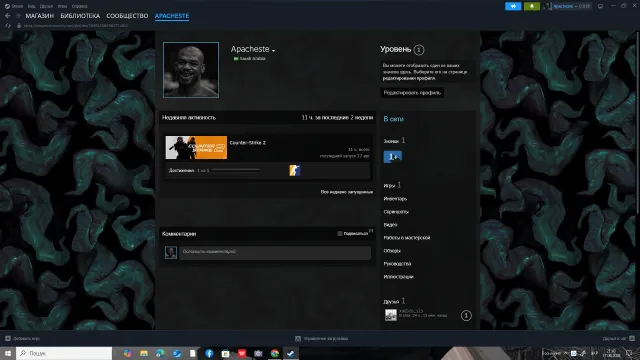Open the Counter-Strike 2 game title
This screenshot has width=640, height=360.
tap(247, 142)
